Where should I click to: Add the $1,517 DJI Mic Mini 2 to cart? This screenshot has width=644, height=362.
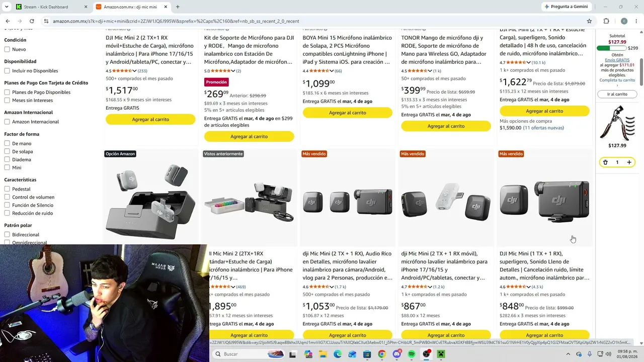tap(150, 120)
